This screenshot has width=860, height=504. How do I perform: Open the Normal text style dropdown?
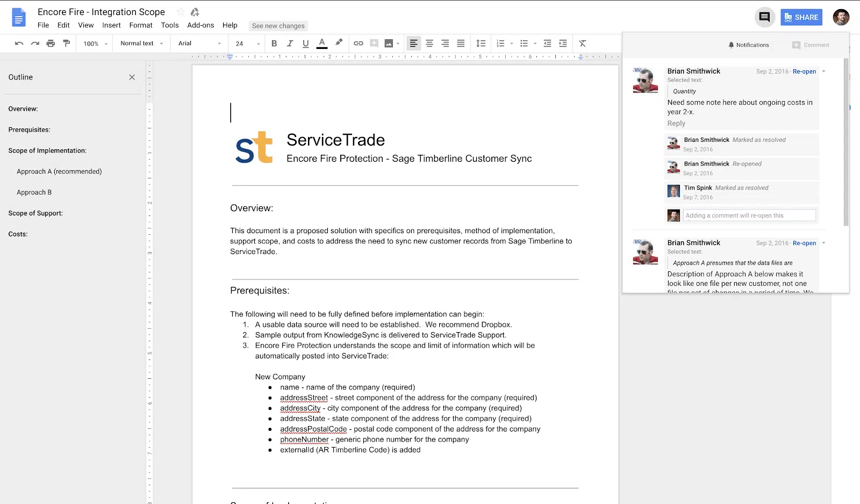(x=141, y=44)
